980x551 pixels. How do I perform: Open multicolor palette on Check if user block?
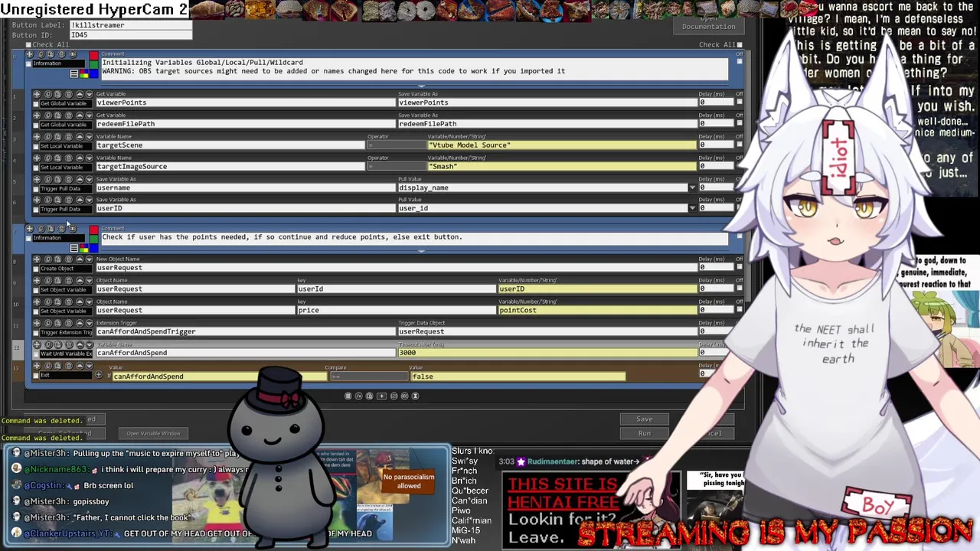coord(83,248)
